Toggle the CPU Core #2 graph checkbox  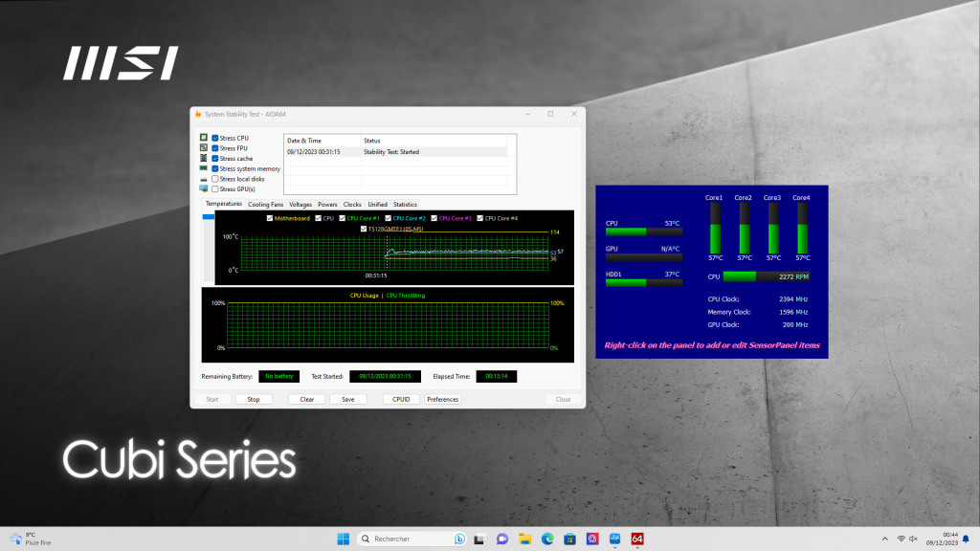389,218
